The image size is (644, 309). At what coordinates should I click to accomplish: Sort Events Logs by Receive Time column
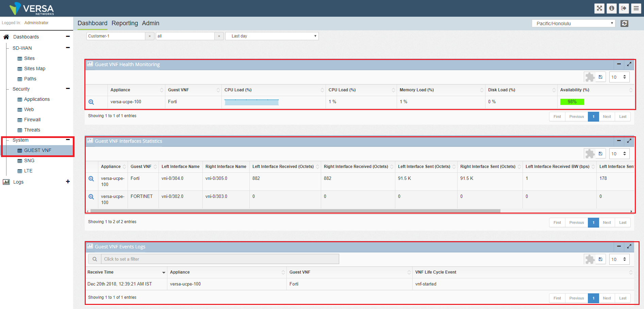[126, 272]
